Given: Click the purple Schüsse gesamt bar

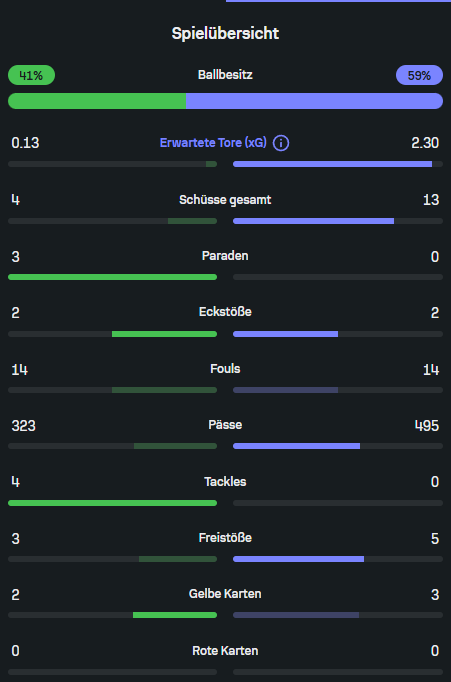Looking at the screenshot, I should (x=314, y=221).
